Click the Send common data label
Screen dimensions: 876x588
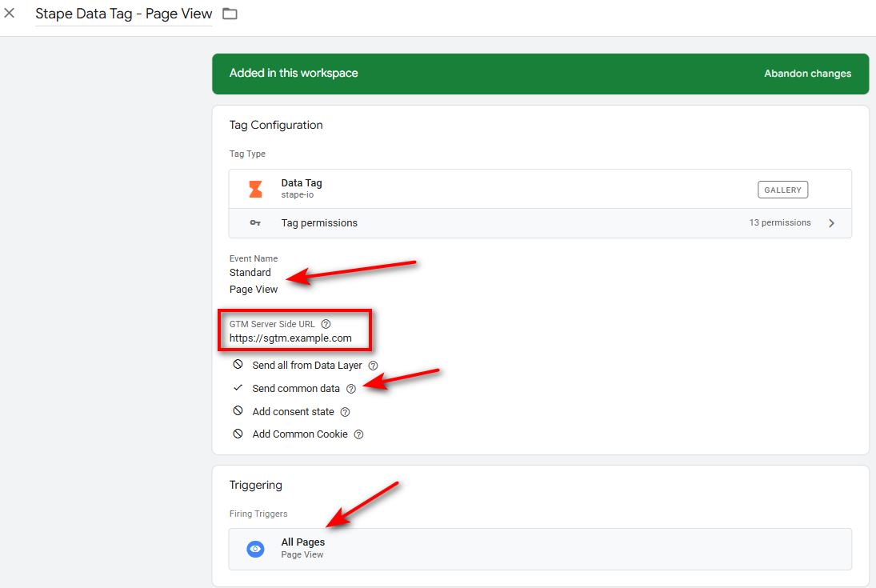coord(295,389)
